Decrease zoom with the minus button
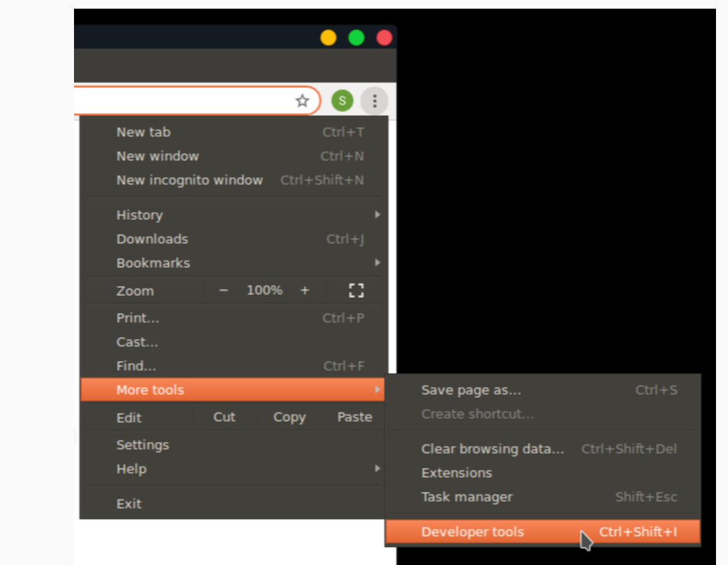The image size is (728, 565). coord(224,290)
